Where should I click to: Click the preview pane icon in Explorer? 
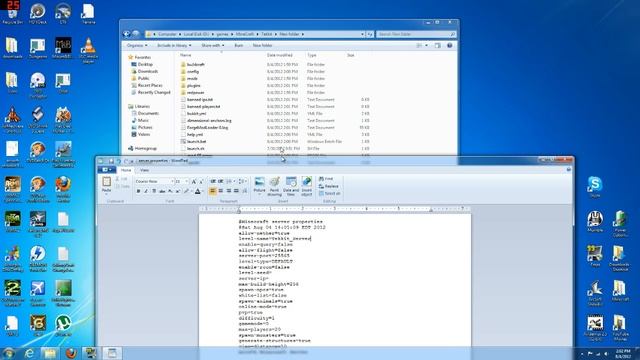(438, 45)
